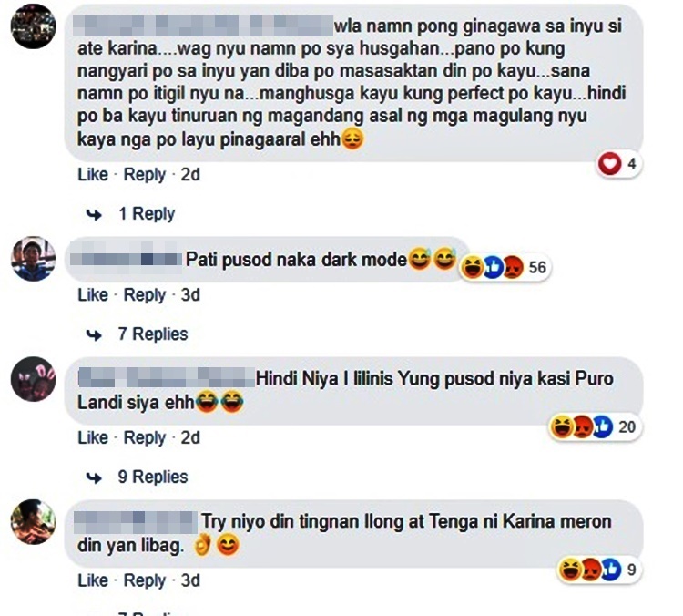
Task: Open the top commenter's profile picture
Action: tap(33, 26)
